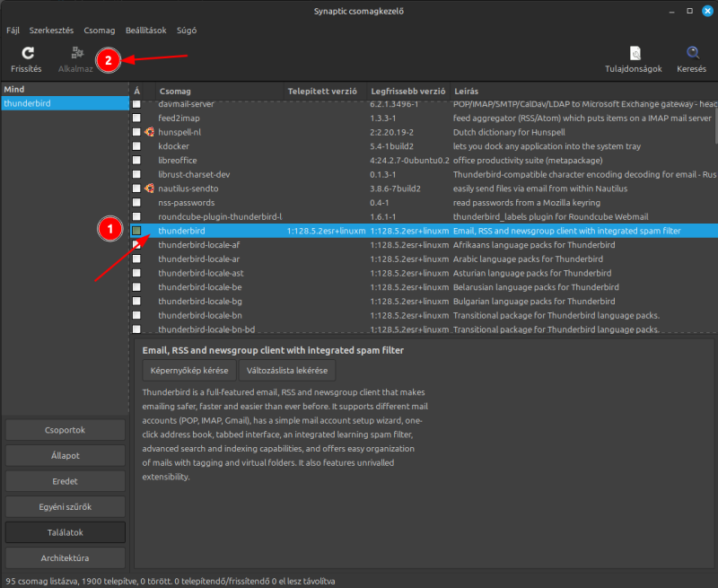
Task: Click version 3.8.6-7build2 cell
Action: coord(395,189)
